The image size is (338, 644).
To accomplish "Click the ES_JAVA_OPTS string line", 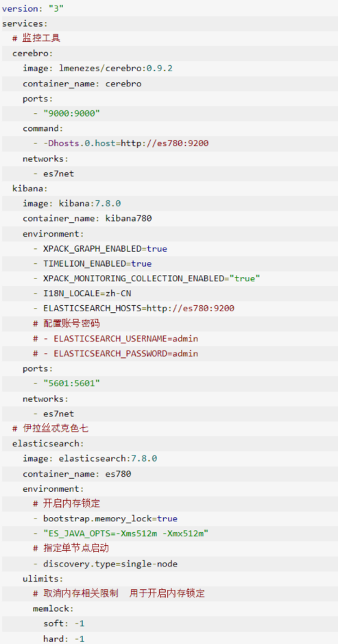I will point(121,534).
